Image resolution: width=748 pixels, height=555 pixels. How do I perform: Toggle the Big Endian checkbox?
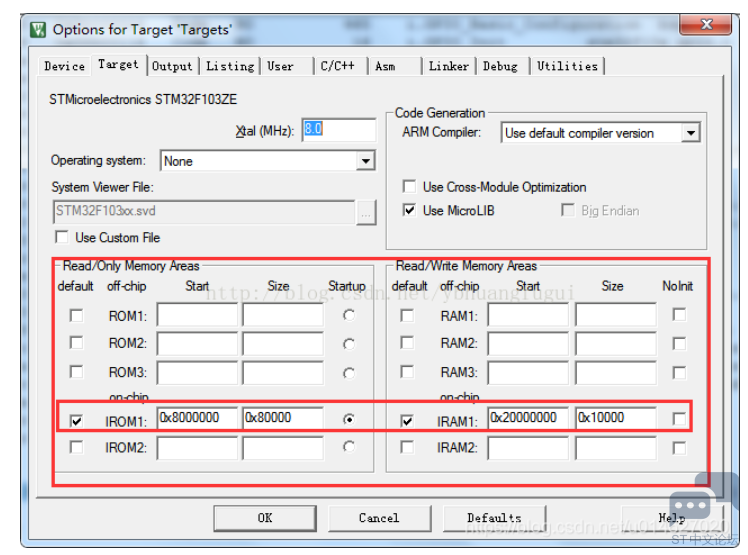point(568,210)
